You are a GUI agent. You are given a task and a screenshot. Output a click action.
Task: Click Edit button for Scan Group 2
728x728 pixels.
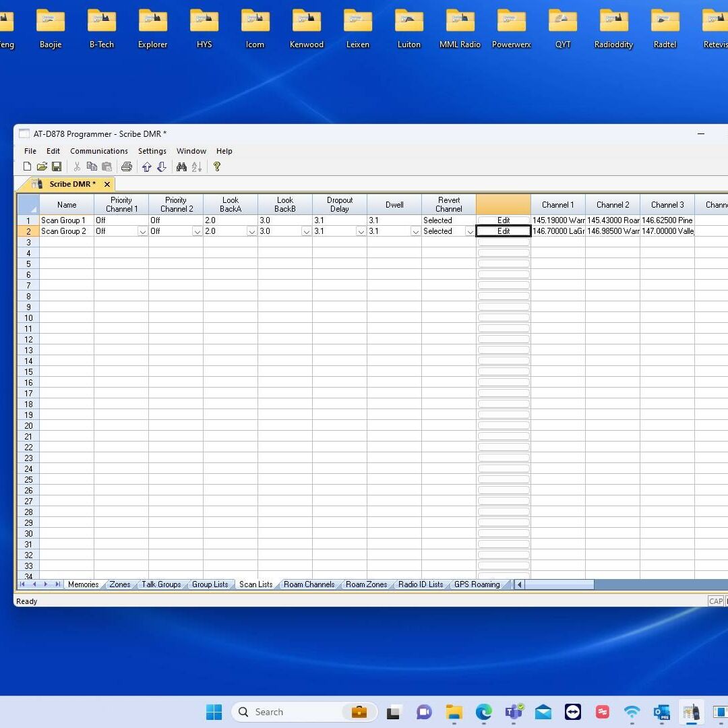pos(504,231)
